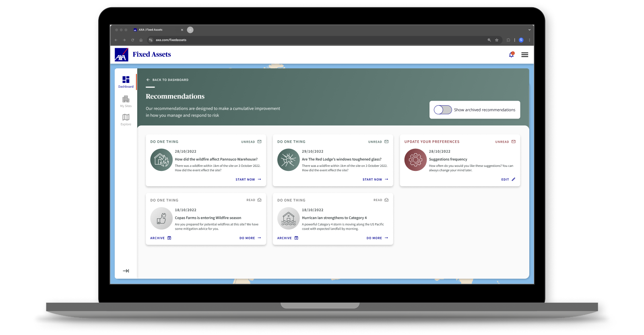Viewport: 644px width, 335px height.
Task: Open the hamburger menu
Action: 524,55
